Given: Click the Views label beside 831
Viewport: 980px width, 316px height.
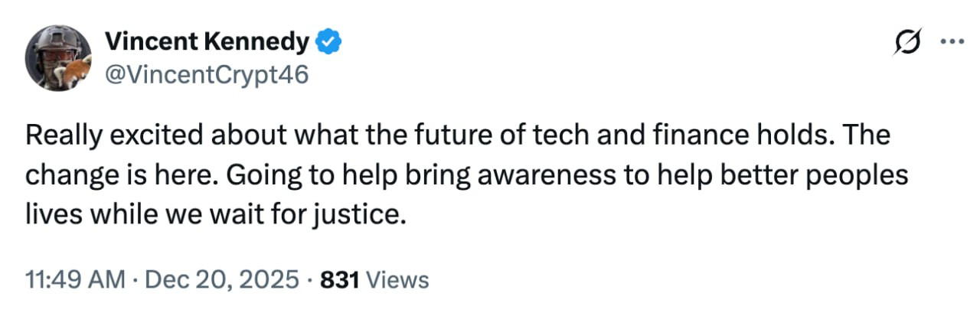Looking at the screenshot, I should pyautogui.click(x=398, y=280).
